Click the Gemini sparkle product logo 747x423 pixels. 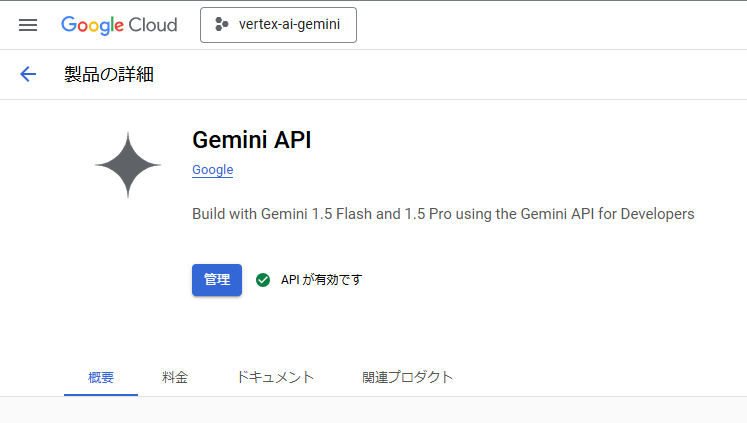(x=128, y=165)
